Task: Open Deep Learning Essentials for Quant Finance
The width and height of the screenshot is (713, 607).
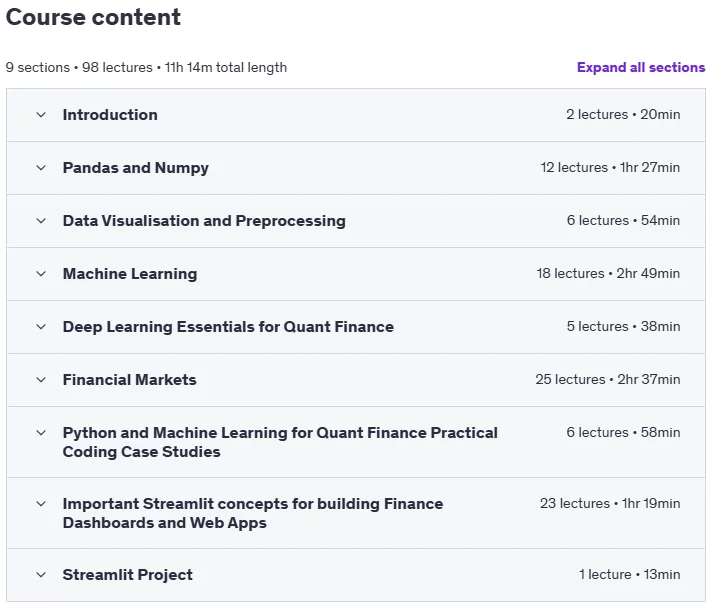Action: 228,327
